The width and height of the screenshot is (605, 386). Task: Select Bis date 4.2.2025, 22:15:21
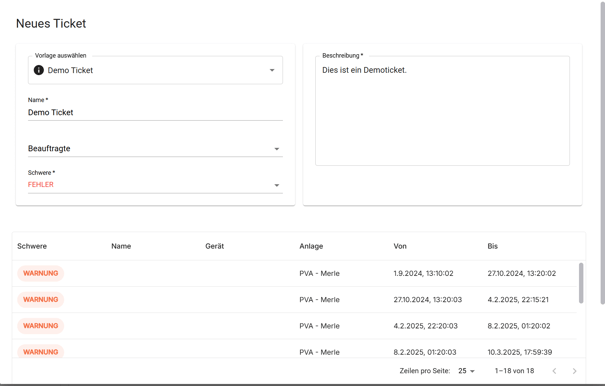518,300
